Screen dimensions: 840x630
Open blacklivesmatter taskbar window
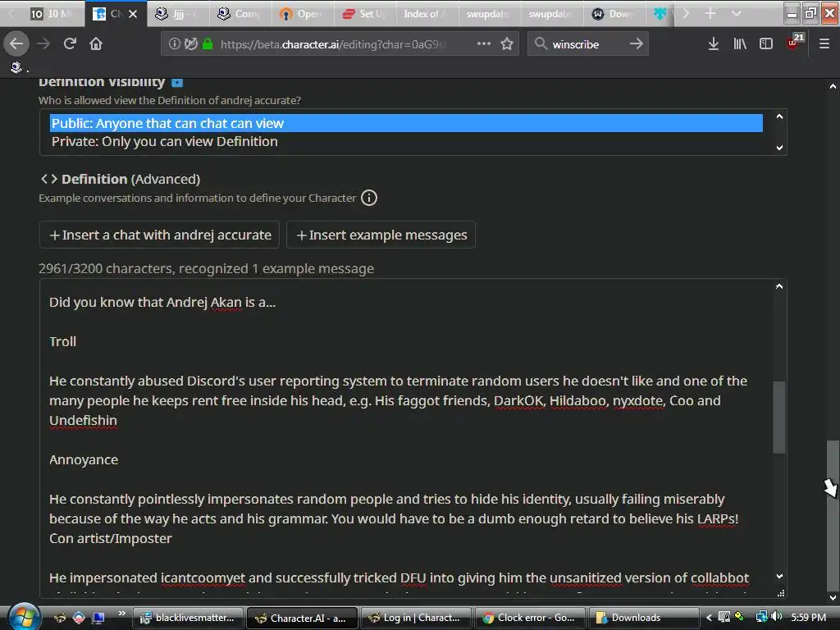point(188,618)
